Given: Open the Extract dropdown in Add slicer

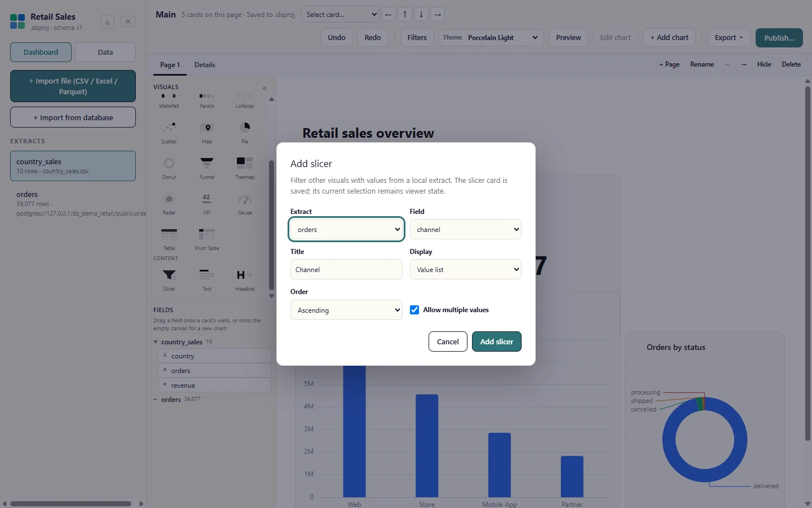Looking at the screenshot, I should [x=346, y=230].
